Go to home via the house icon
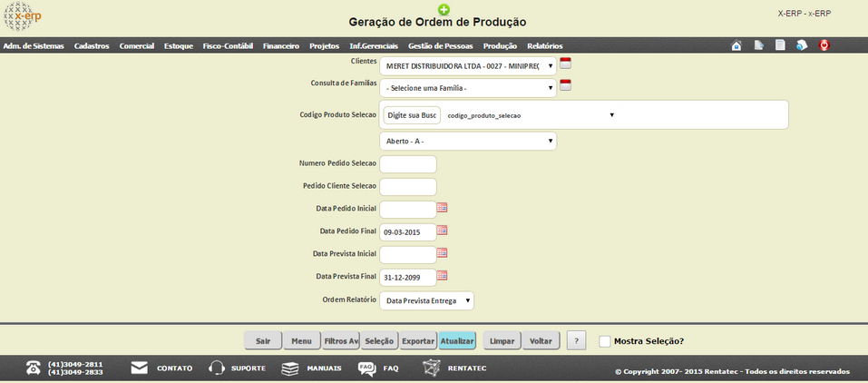 pyautogui.click(x=736, y=45)
